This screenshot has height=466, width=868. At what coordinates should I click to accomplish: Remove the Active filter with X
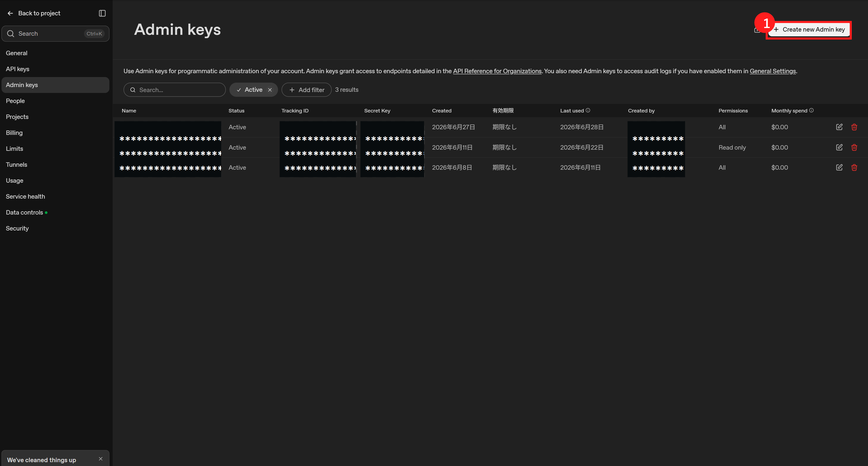[270, 90]
